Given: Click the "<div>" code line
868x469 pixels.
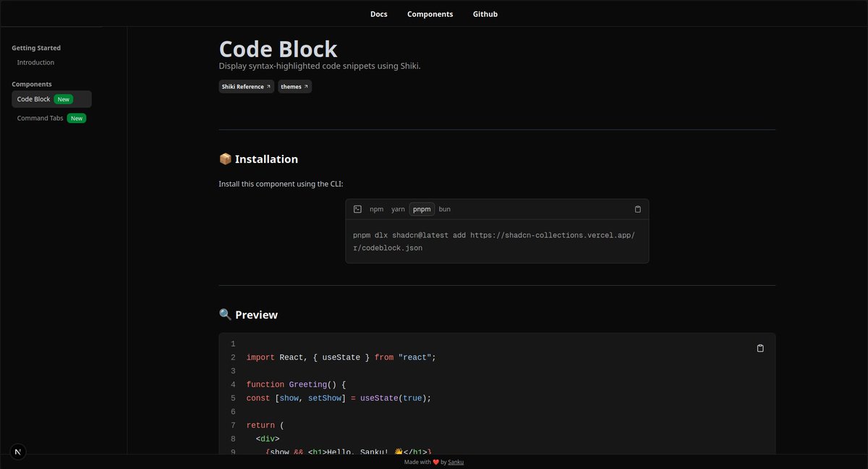Looking at the screenshot, I should (268, 439).
